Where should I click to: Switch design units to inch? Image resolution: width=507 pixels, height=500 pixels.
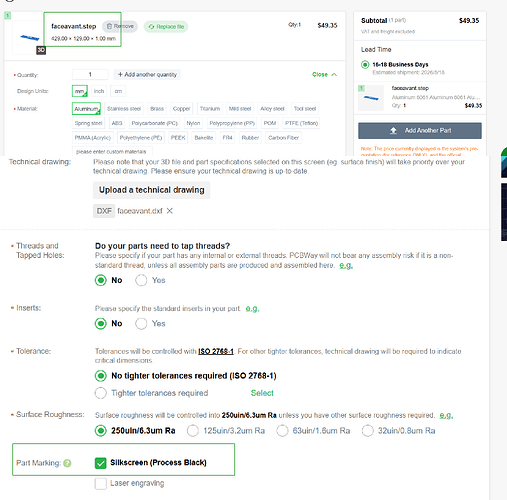click(99, 91)
